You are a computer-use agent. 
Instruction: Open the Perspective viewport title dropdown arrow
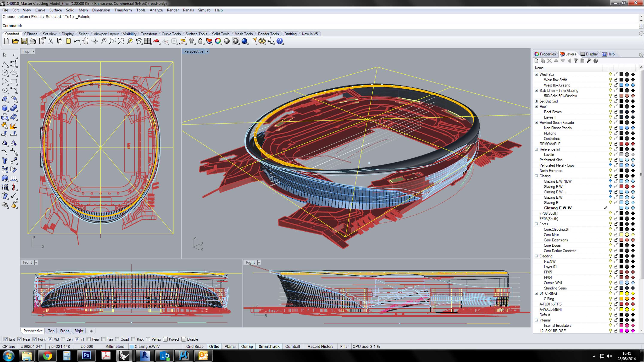point(207,51)
